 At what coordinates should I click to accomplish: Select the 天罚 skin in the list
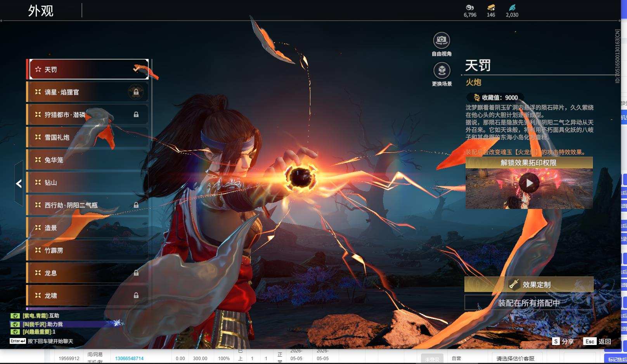pyautogui.click(x=89, y=69)
